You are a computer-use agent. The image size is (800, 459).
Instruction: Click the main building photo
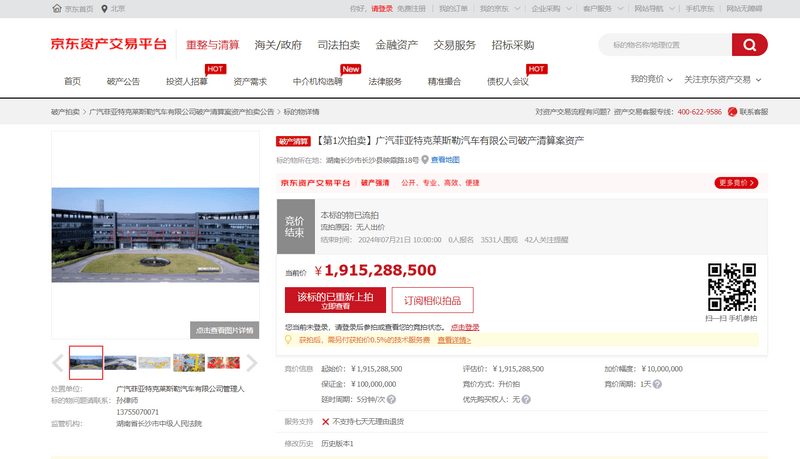[155, 235]
